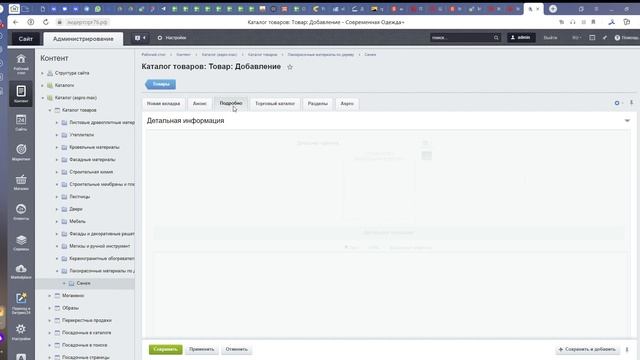Screen dimensions: 640x360
Task: Open language dropdown in header
Action: 576,38
